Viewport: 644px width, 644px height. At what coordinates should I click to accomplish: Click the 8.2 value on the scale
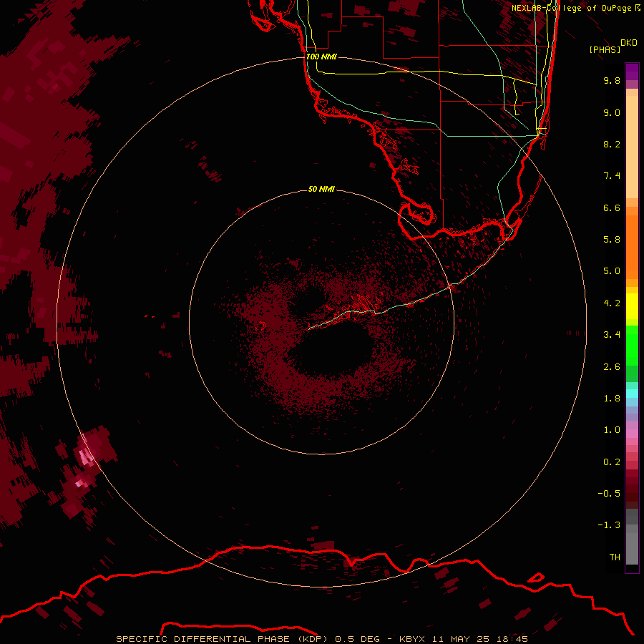[x=612, y=144]
